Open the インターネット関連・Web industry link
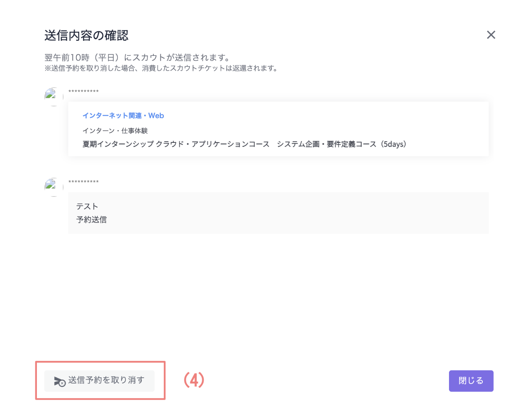529x420 pixels. pyautogui.click(x=123, y=115)
